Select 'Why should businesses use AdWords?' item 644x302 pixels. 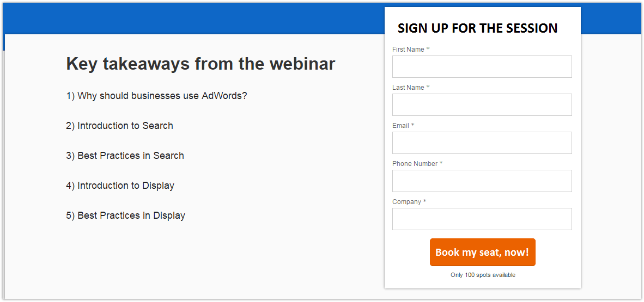point(157,96)
